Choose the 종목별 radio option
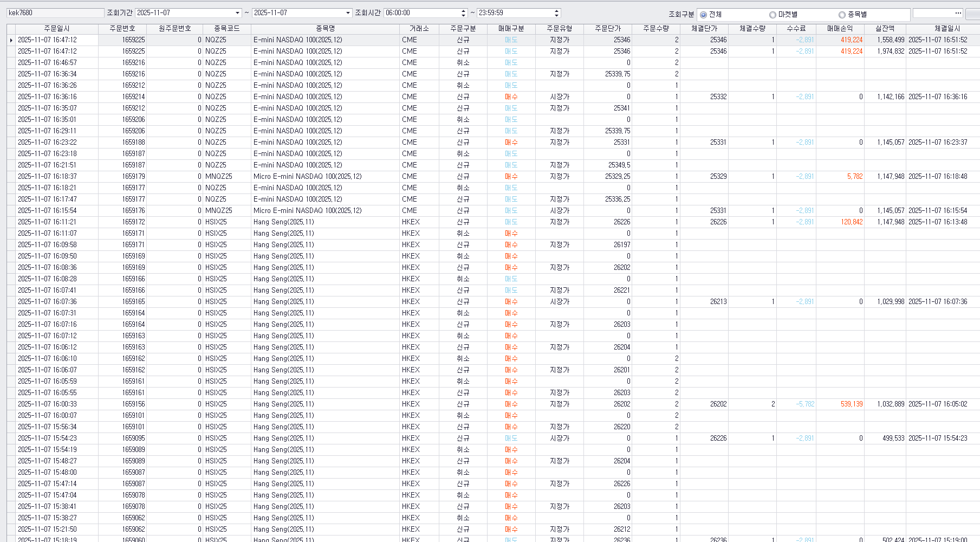Screen dimensions: 980x542 point(842,15)
